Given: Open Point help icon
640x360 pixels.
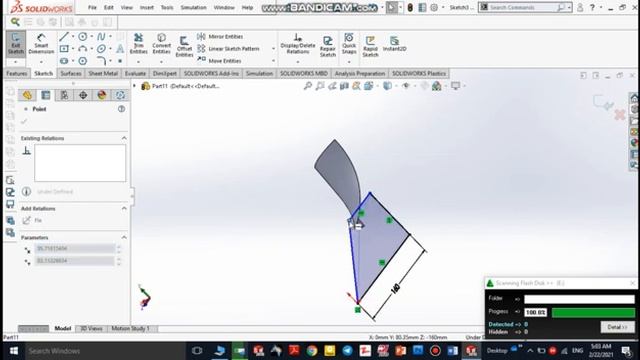Looking at the screenshot, I should [121, 109].
